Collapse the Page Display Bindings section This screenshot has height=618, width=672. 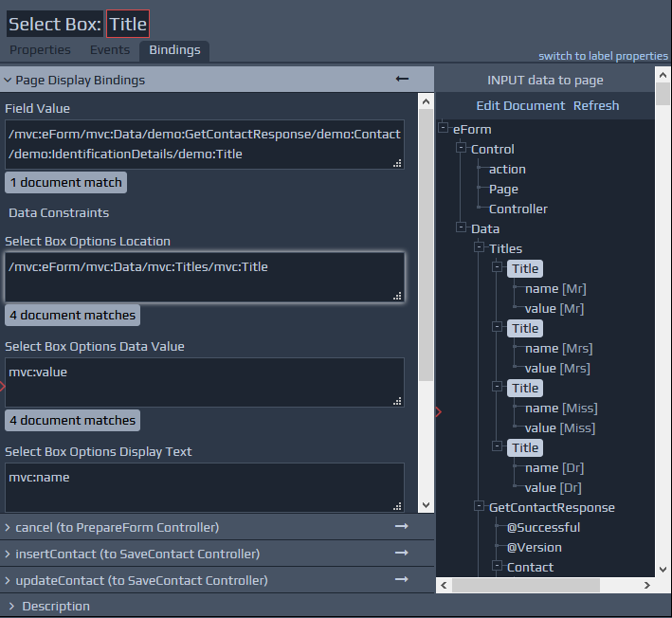coord(8,81)
